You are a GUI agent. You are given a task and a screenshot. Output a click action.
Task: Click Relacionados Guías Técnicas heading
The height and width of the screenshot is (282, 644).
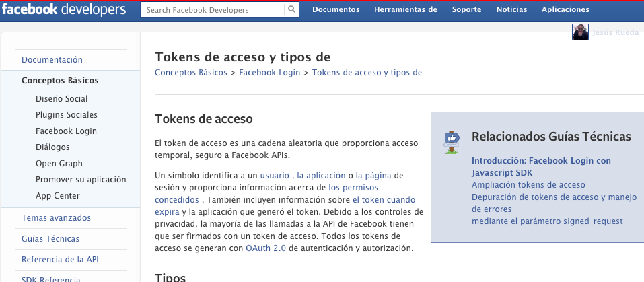[551, 136]
